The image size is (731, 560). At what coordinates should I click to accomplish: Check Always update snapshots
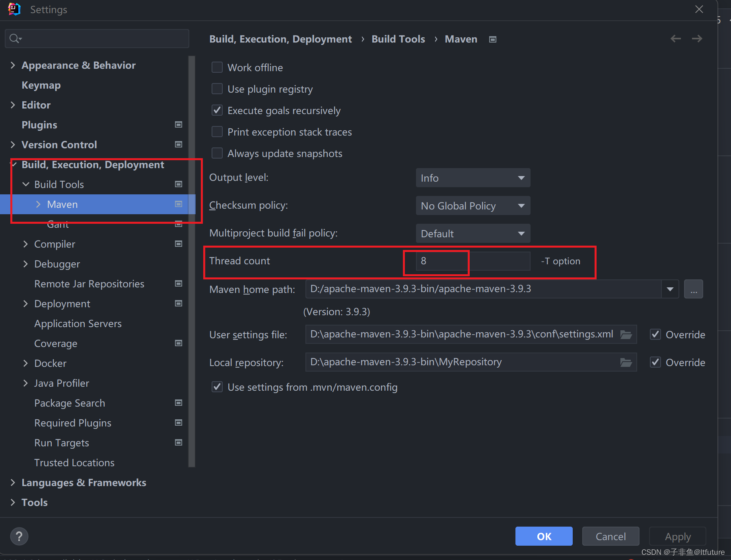click(217, 153)
